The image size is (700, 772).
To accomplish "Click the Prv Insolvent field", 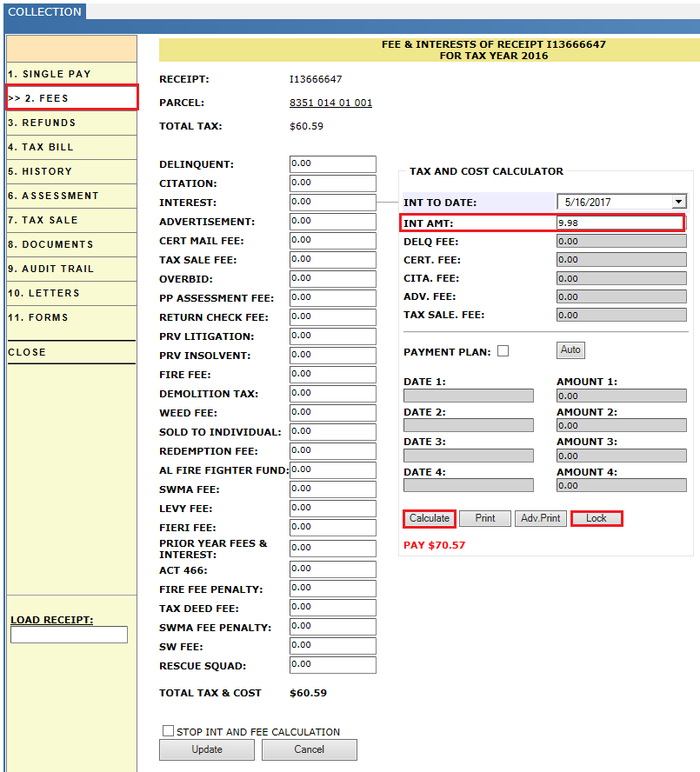I will (332, 356).
